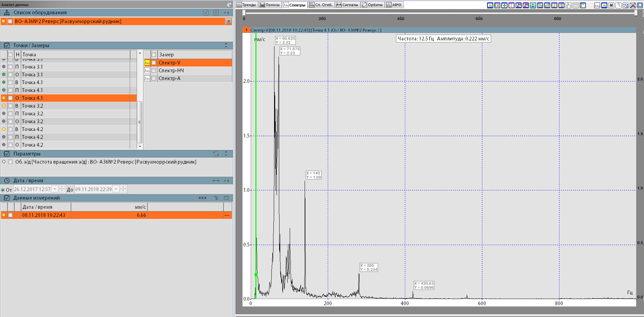Select the magnifier zoom tool
The width and height of the screenshot is (644, 317).
tap(619, 5)
